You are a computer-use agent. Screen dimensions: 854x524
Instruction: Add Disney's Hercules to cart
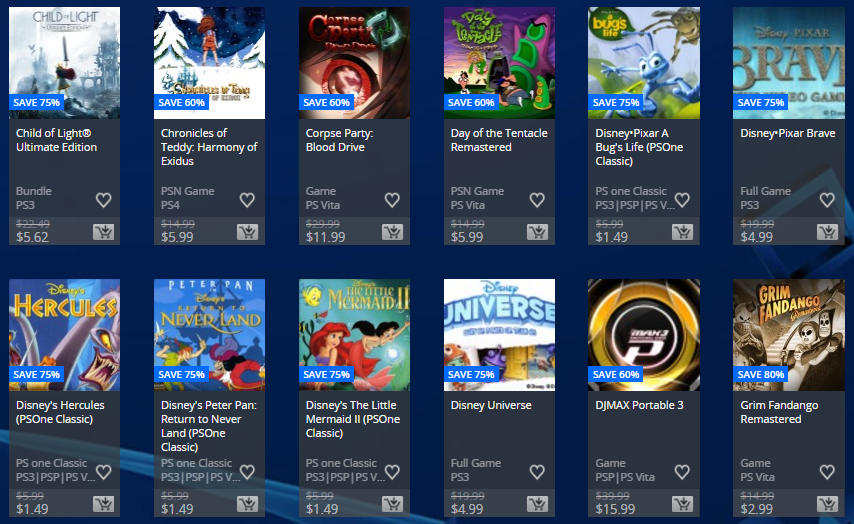click(103, 504)
